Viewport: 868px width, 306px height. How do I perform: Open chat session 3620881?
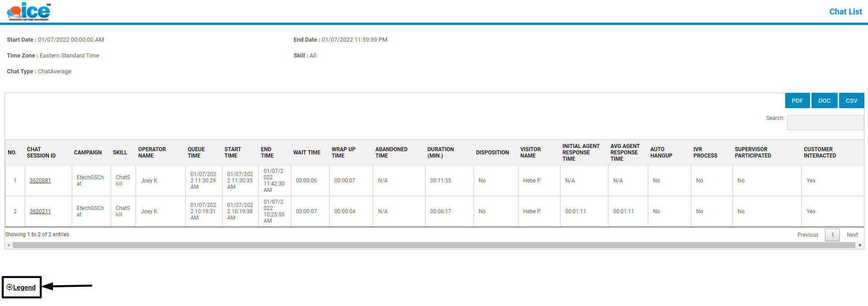point(40,181)
